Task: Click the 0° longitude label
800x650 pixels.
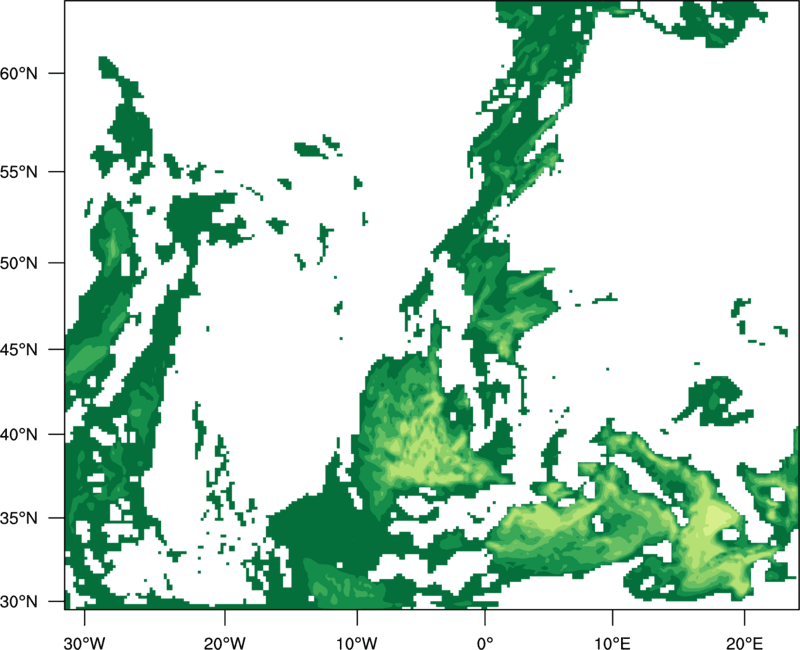Action: coord(485,643)
